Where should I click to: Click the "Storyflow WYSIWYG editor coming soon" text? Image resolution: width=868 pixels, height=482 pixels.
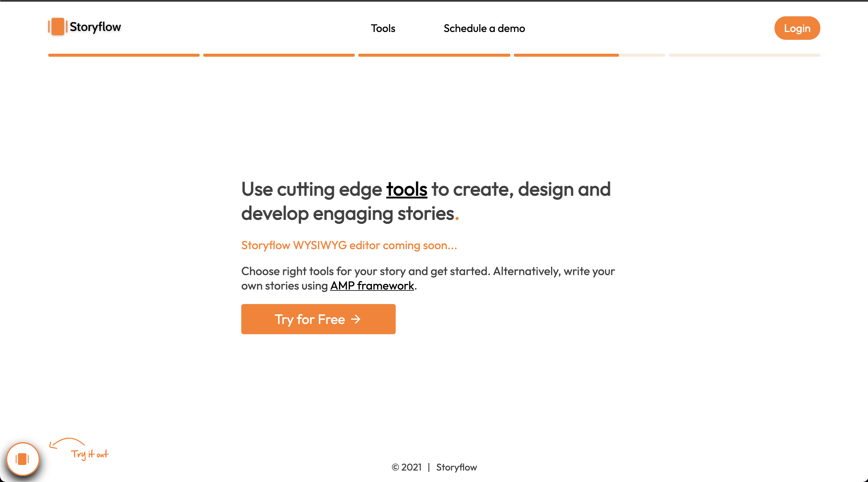click(349, 246)
